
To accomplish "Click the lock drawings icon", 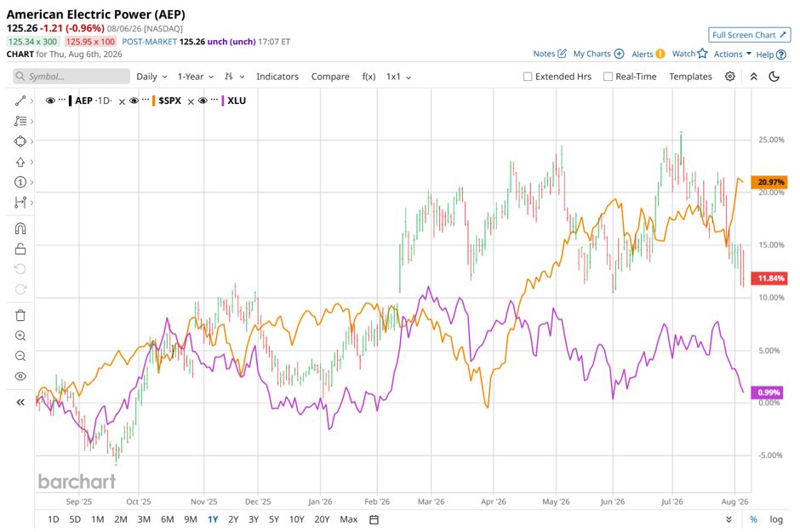I will click(20, 249).
